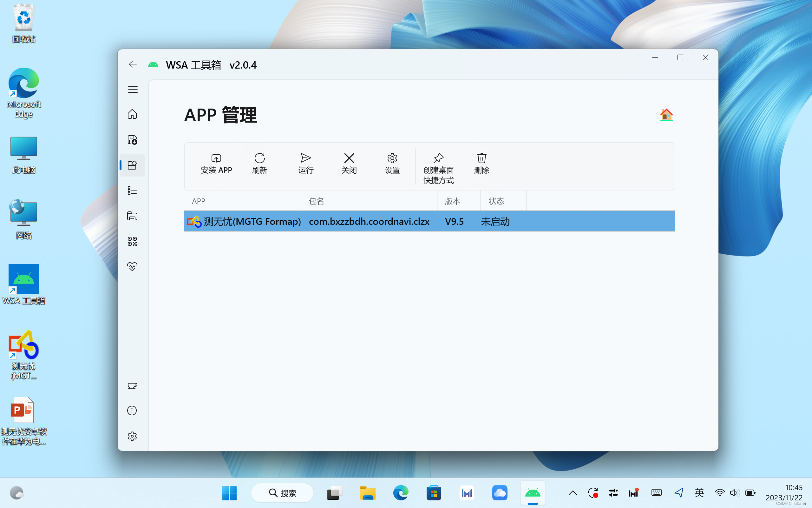
Task: Click the sliders control tray icon
Action: (x=613, y=493)
